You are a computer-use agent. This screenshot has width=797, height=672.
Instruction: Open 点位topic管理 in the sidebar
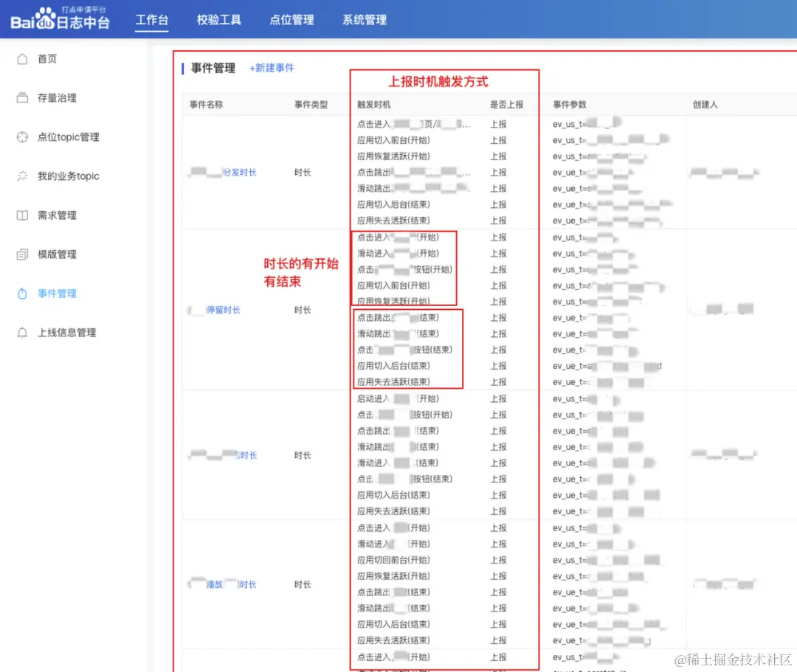coord(68,136)
